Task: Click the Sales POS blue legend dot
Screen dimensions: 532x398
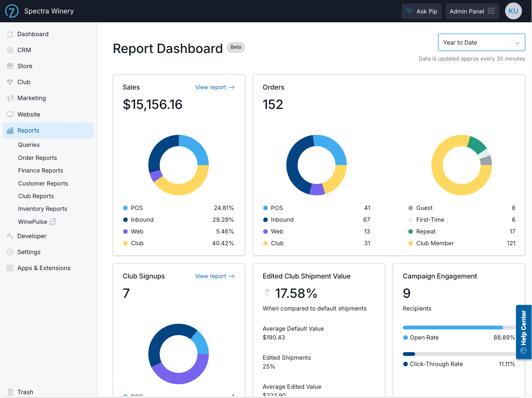Action: click(x=125, y=208)
